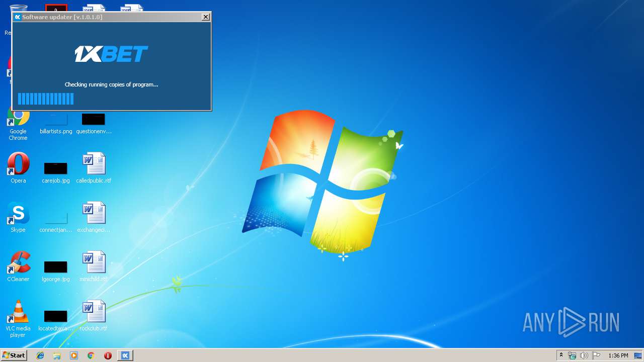Click 1XBET updater taskbar button
The height and width of the screenshot is (362, 644).
(125, 355)
